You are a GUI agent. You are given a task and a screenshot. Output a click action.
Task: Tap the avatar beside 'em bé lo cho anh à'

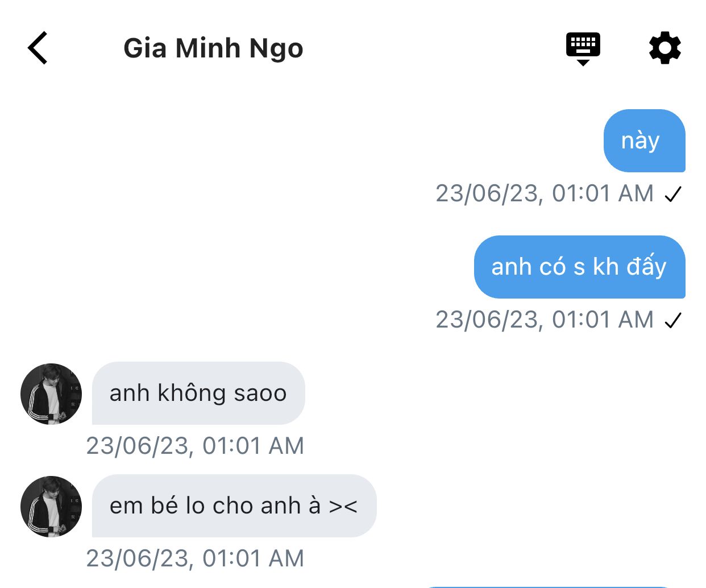pos(51,507)
